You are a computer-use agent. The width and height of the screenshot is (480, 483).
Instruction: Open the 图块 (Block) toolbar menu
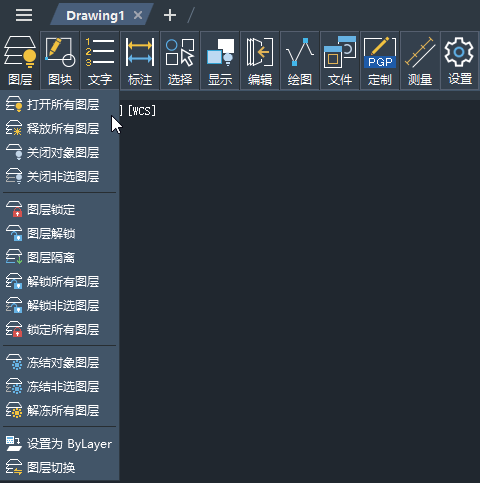60,60
